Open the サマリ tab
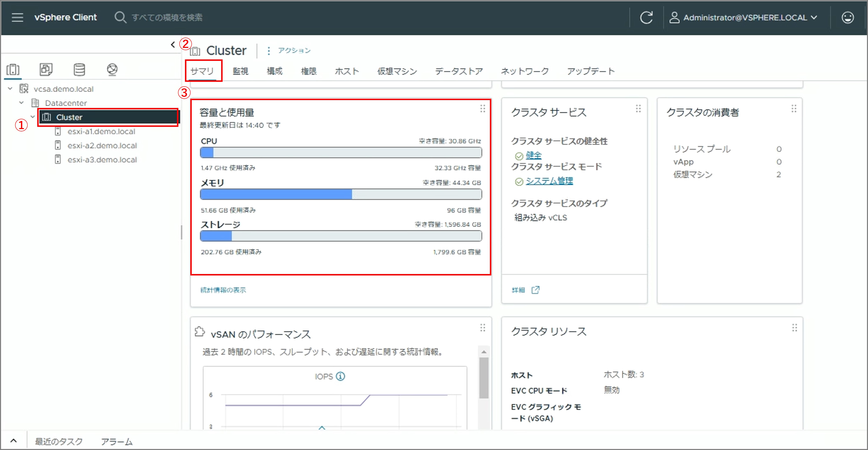Image resolution: width=868 pixels, height=450 pixels. [x=202, y=71]
